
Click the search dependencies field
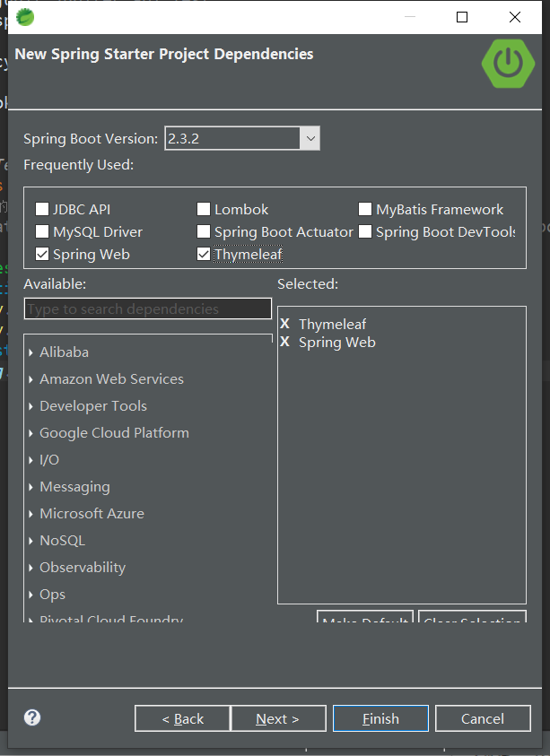point(148,308)
